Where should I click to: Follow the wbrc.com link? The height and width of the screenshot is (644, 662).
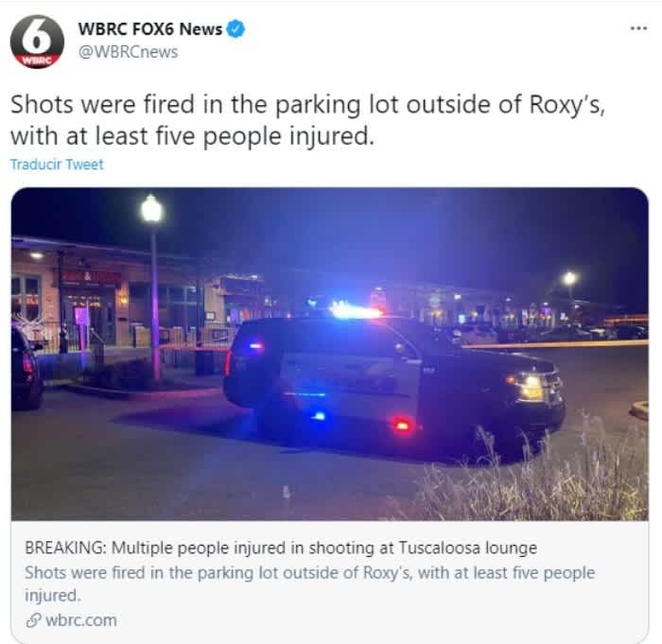point(81,620)
